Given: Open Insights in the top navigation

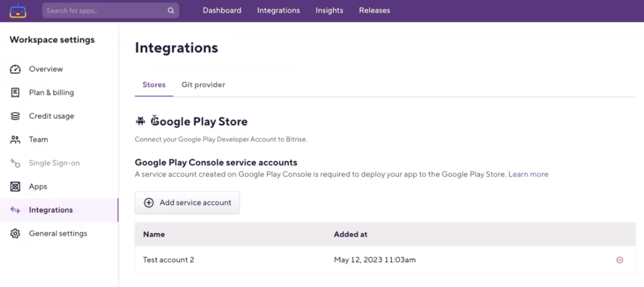Looking at the screenshot, I should (x=329, y=10).
